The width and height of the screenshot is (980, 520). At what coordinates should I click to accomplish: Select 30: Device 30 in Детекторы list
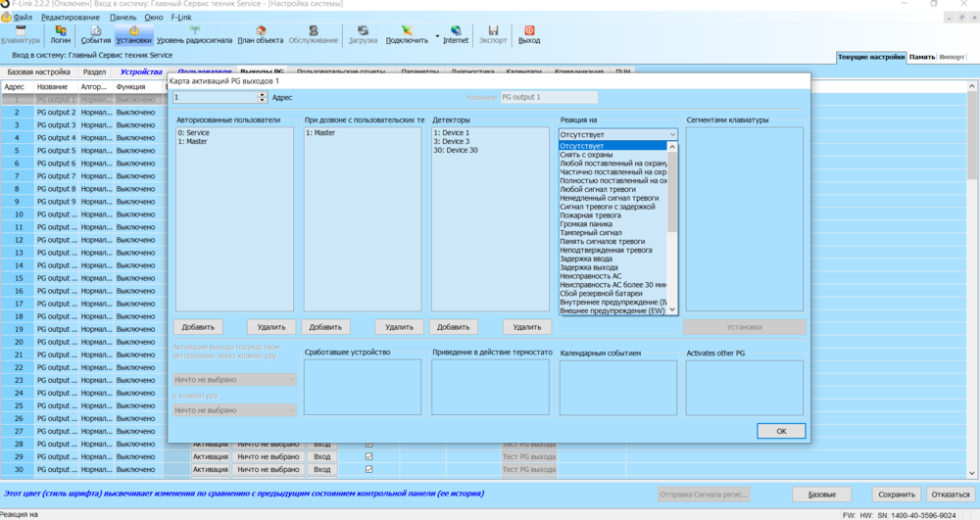click(x=456, y=150)
